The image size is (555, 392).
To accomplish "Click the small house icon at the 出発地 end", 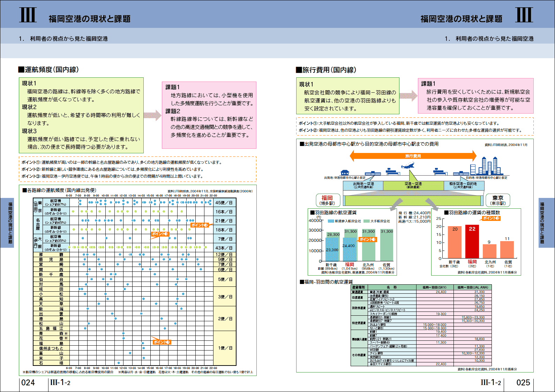I will point(345,172).
